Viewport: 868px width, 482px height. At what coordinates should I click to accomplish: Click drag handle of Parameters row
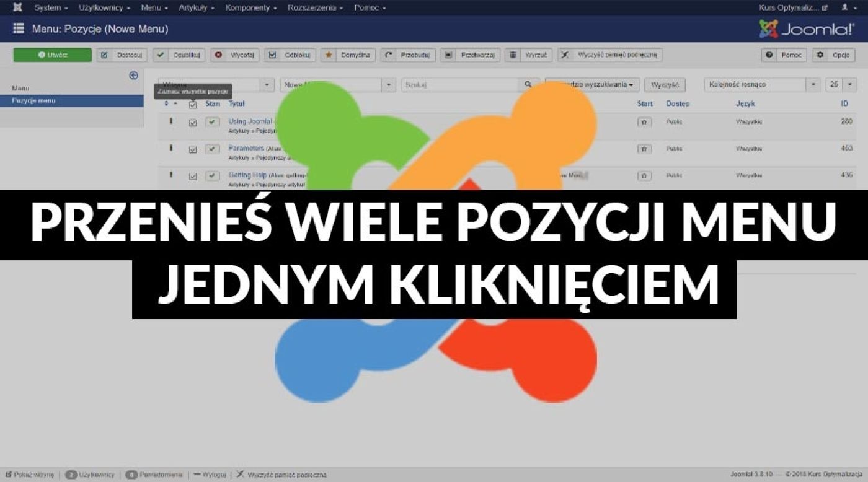pyautogui.click(x=170, y=149)
